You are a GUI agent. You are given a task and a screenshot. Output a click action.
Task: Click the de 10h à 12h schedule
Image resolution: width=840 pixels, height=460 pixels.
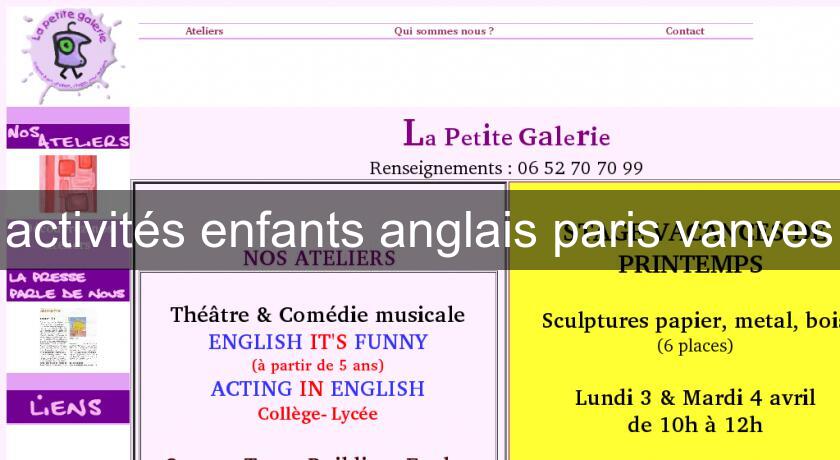tap(695, 425)
